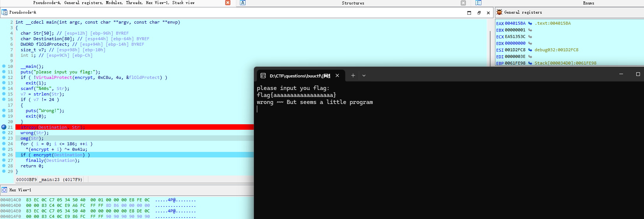Screen dimensions: 644x219
Task: Follow the EDI register jump arrow
Action: [530, 56]
